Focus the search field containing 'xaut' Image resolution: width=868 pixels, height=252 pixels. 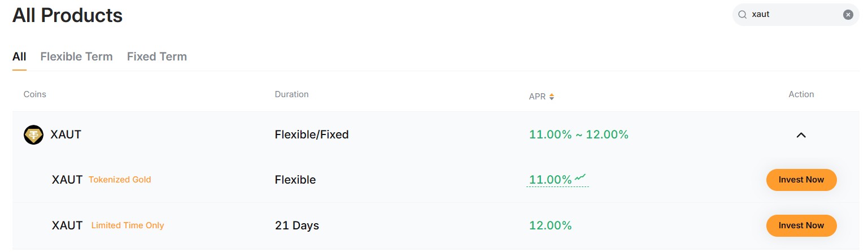(x=793, y=15)
